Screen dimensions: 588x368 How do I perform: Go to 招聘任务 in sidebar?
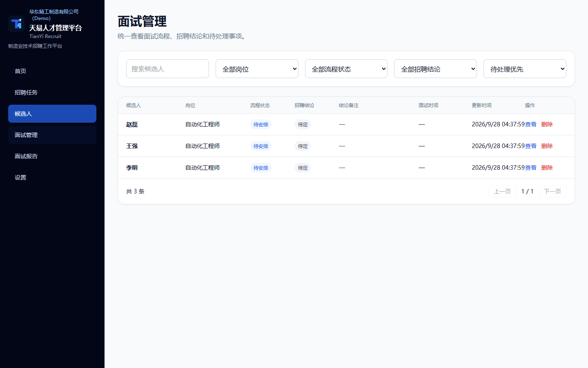(x=52, y=92)
